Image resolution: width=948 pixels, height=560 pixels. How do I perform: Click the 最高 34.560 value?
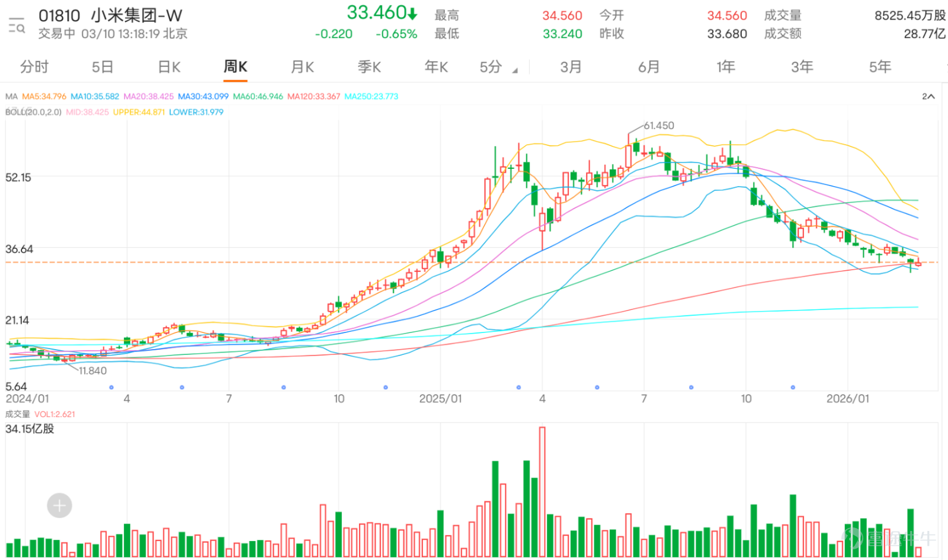pos(562,15)
